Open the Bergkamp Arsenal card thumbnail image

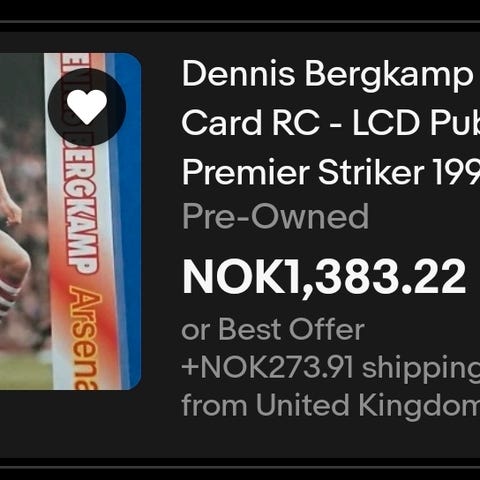[x=70, y=221]
